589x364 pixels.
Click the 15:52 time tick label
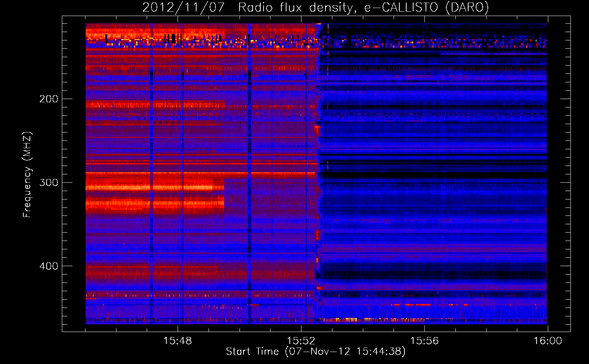[301, 341]
